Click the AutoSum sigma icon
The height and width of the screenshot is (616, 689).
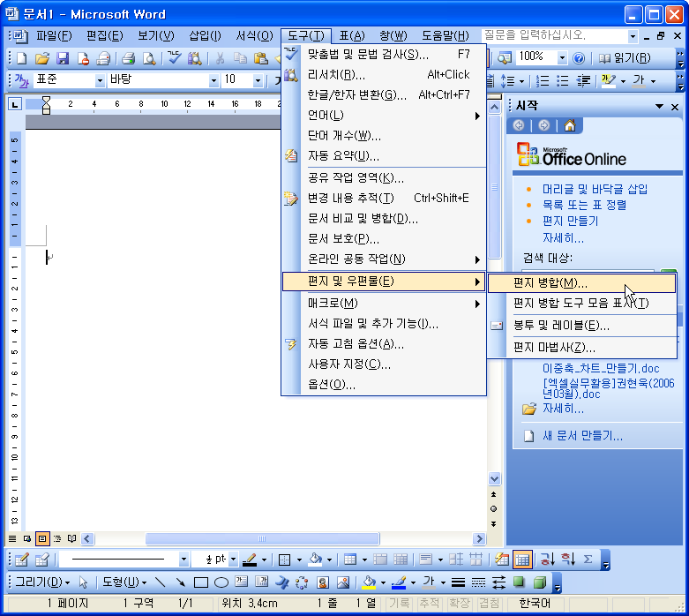pyautogui.click(x=588, y=560)
